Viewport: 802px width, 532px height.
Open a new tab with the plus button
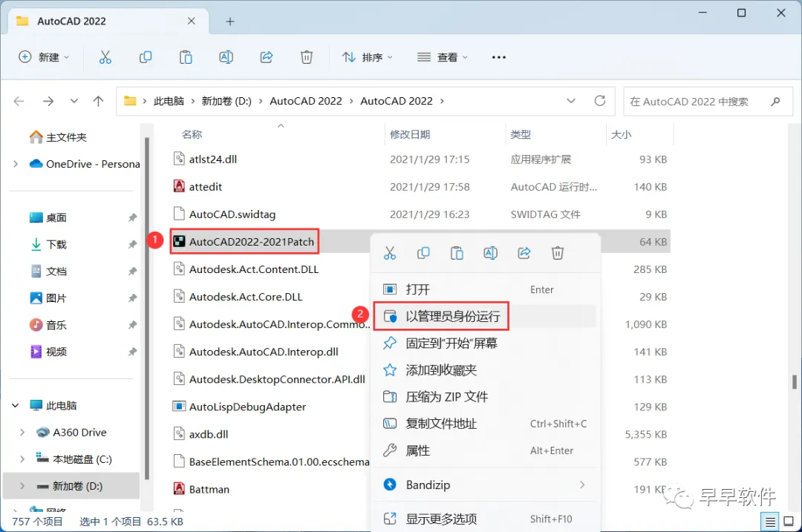230,22
